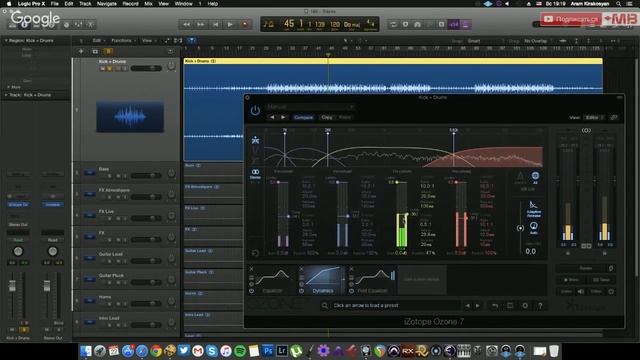Select the Equalizer module tile
The image size is (640, 360).
pyautogui.click(x=272, y=280)
